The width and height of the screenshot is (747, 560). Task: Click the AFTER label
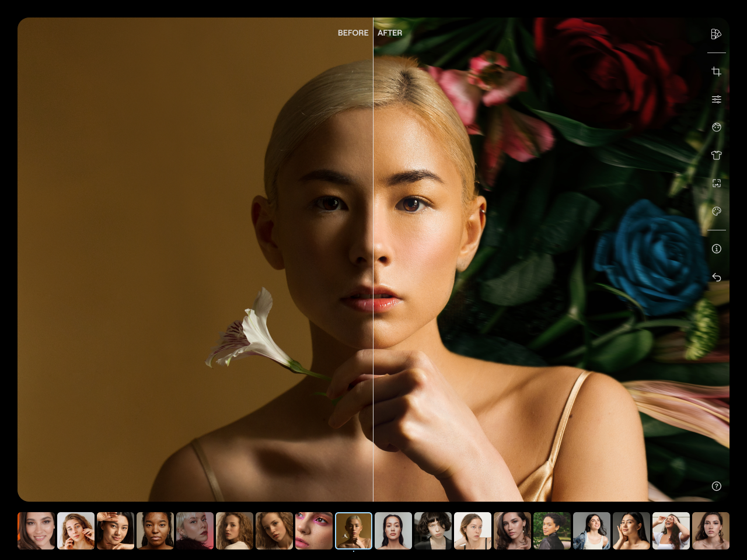pos(390,33)
